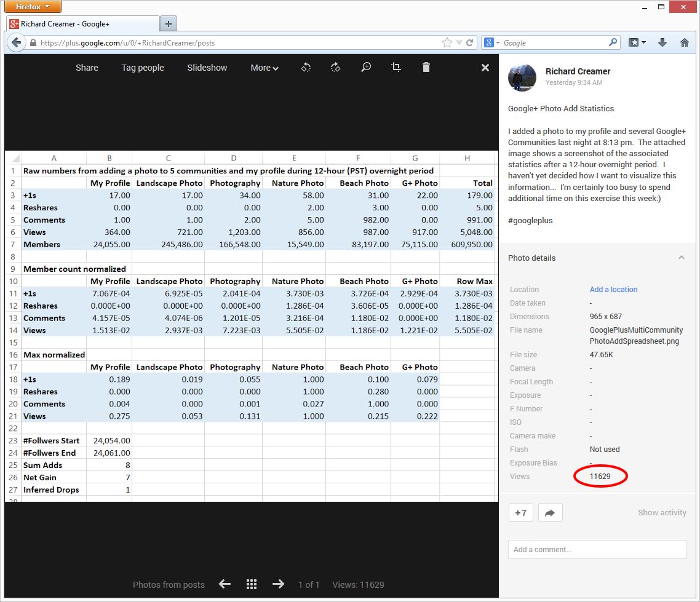700x602 pixels.
Task: Go to previous photo with left arrow
Action: coord(225,584)
